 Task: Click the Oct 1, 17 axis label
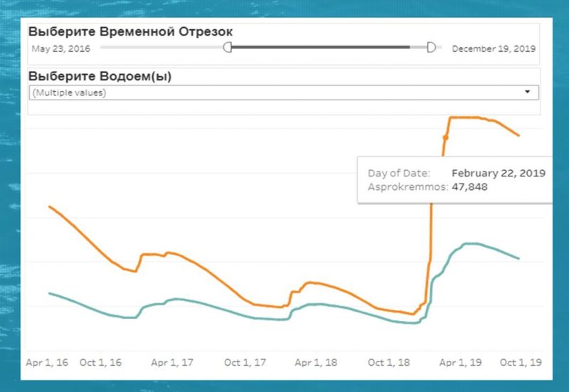(x=245, y=362)
